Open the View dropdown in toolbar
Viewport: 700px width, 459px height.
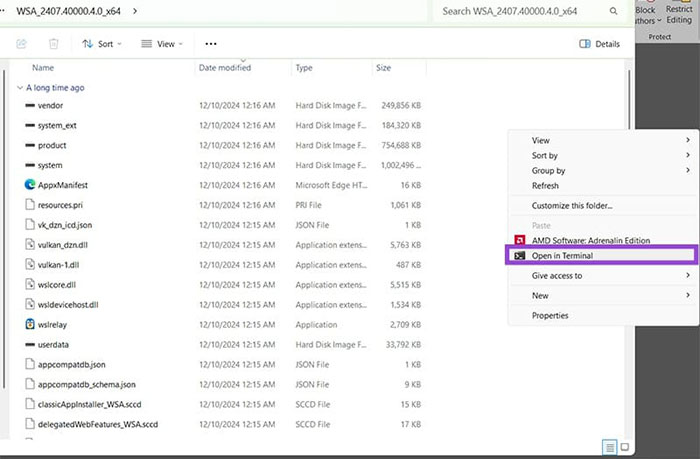pos(159,44)
